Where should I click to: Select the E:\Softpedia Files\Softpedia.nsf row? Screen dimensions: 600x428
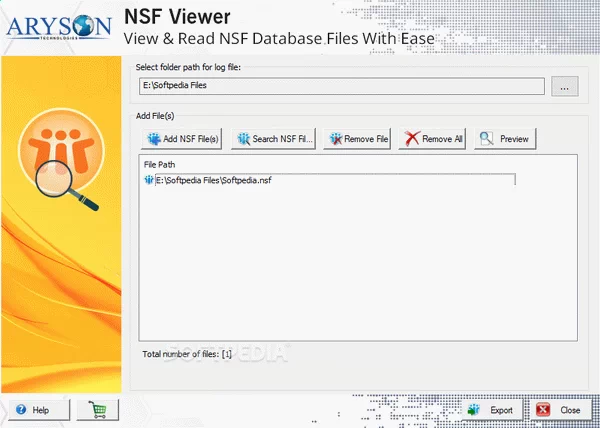click(x=329, y=180)
